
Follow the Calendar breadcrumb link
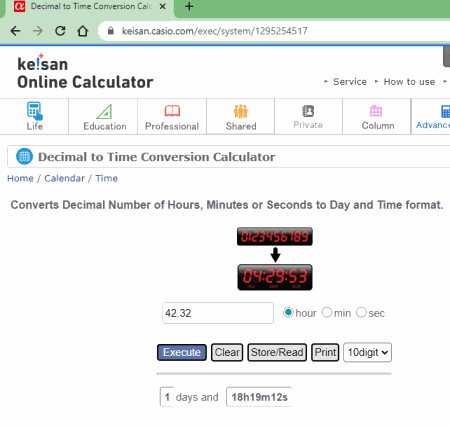pos(65,178)
